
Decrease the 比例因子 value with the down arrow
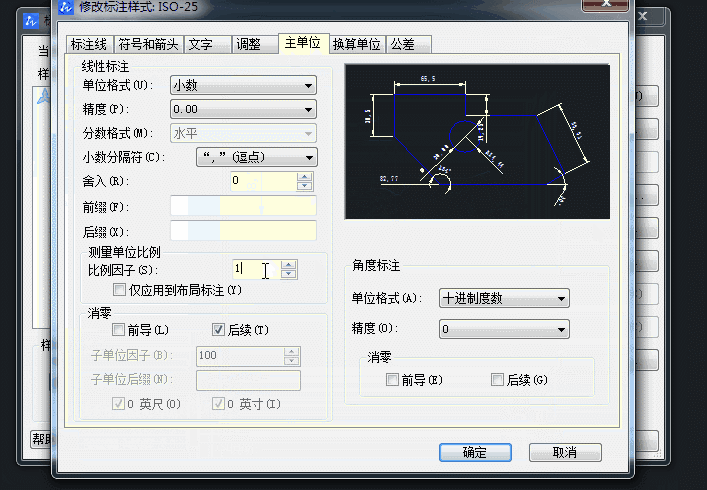coord(289,274)
